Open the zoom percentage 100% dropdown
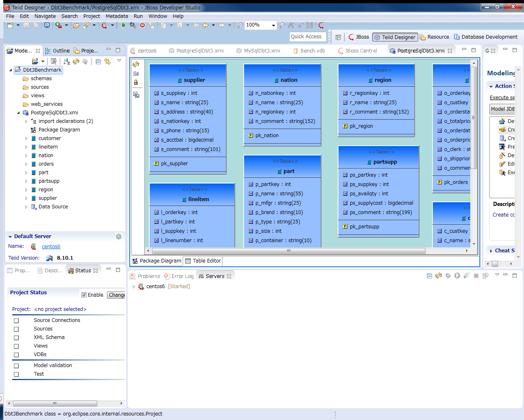 273,25
